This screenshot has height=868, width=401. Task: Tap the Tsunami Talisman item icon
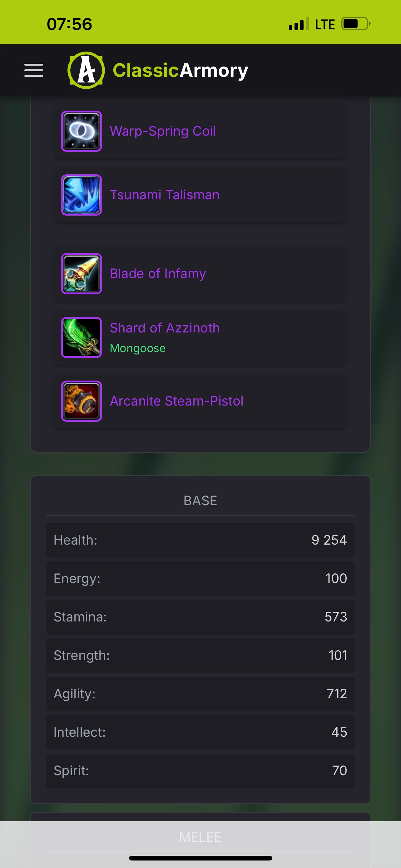point(82,195)
